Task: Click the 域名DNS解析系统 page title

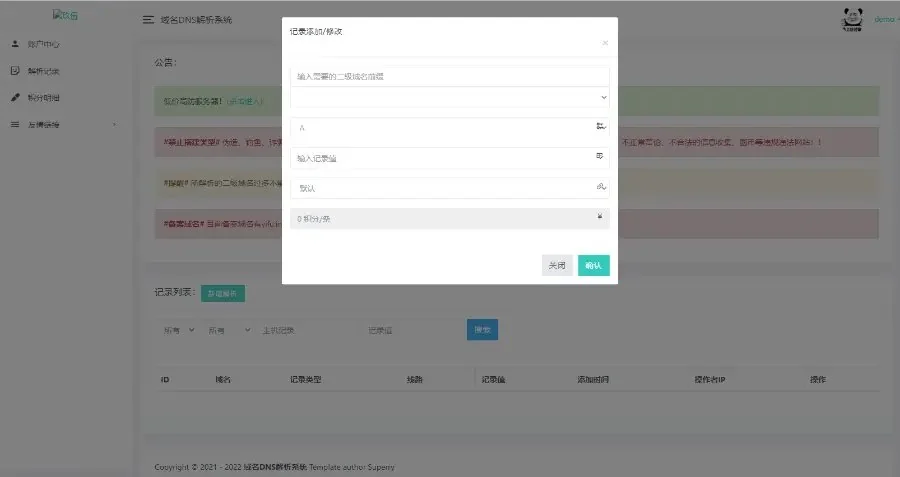Action: click(196, 20)
